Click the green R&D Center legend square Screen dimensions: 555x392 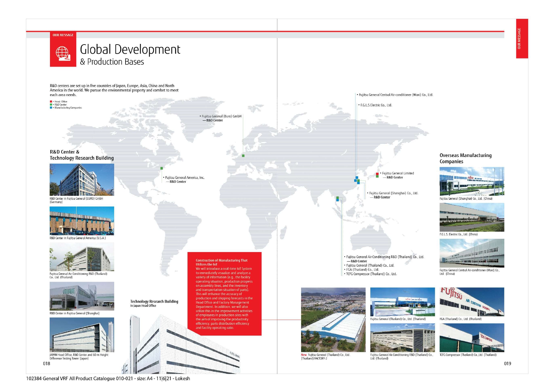pyautogui.click(x=51, y=105)
